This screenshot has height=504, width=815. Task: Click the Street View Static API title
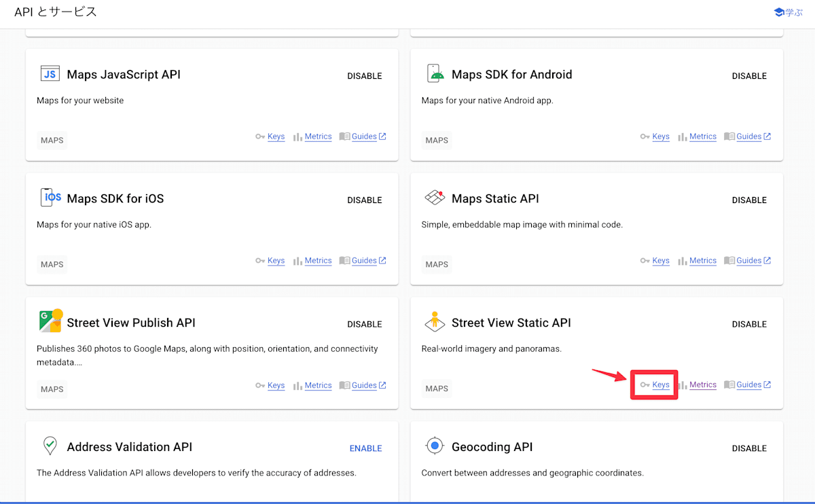pos(511,323)
